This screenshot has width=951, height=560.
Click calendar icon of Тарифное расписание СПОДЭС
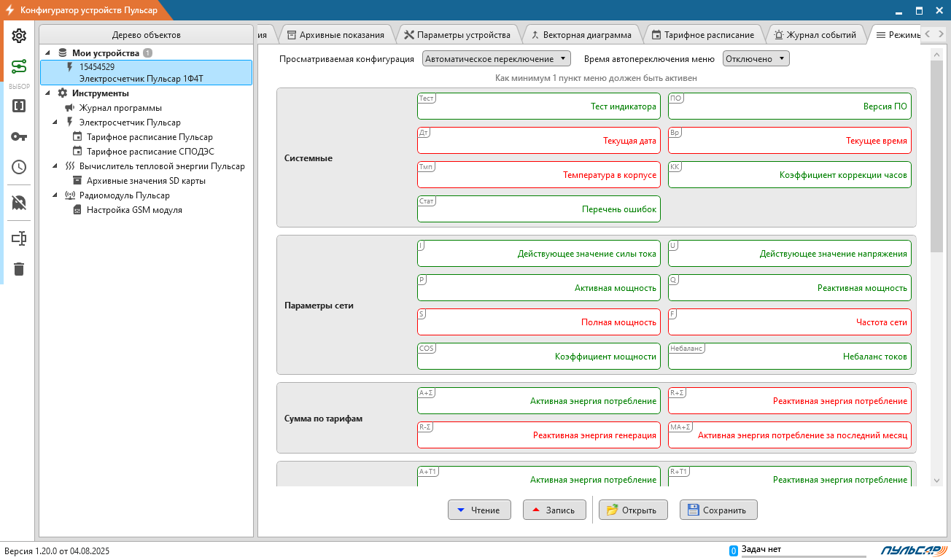coord(77,152)
